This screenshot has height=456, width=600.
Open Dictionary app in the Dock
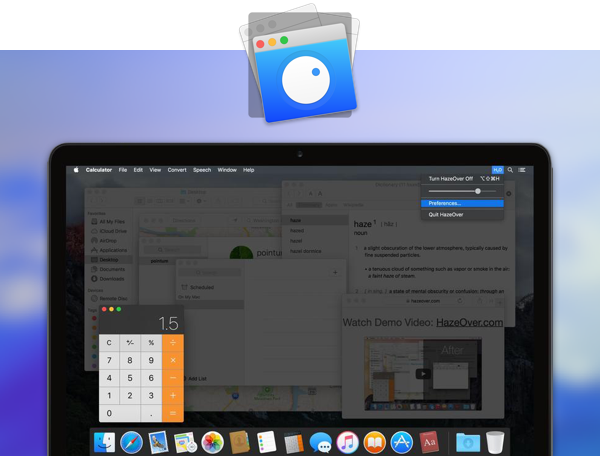[429, 442]
